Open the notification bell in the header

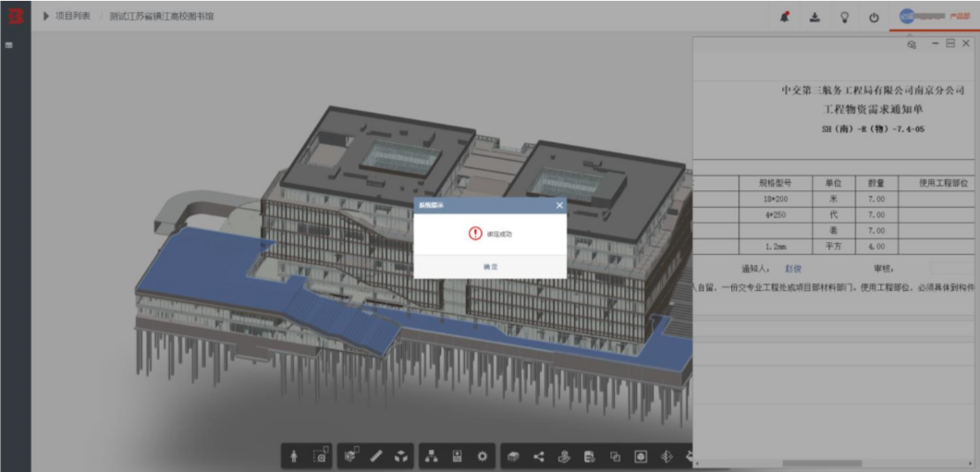tap(784, 18)
